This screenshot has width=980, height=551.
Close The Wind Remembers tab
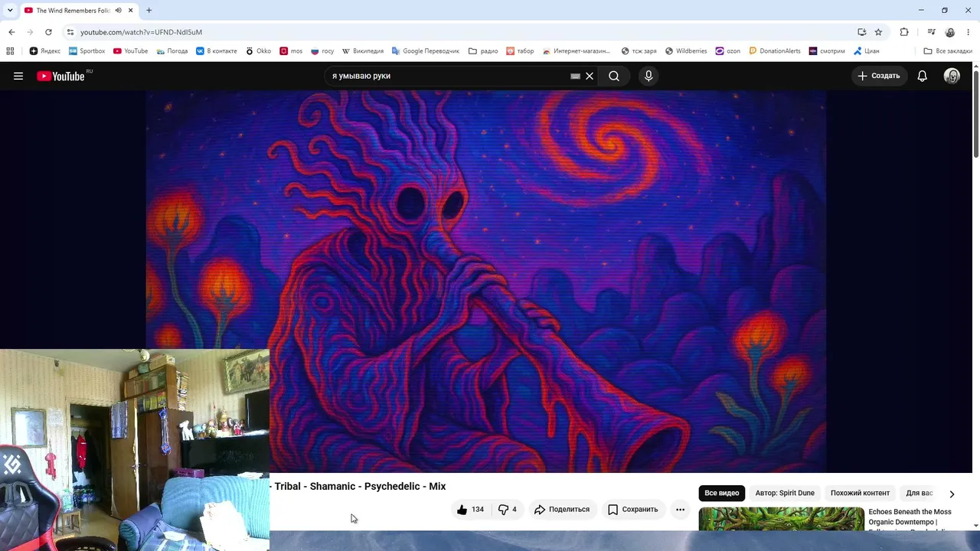point(130,11)
